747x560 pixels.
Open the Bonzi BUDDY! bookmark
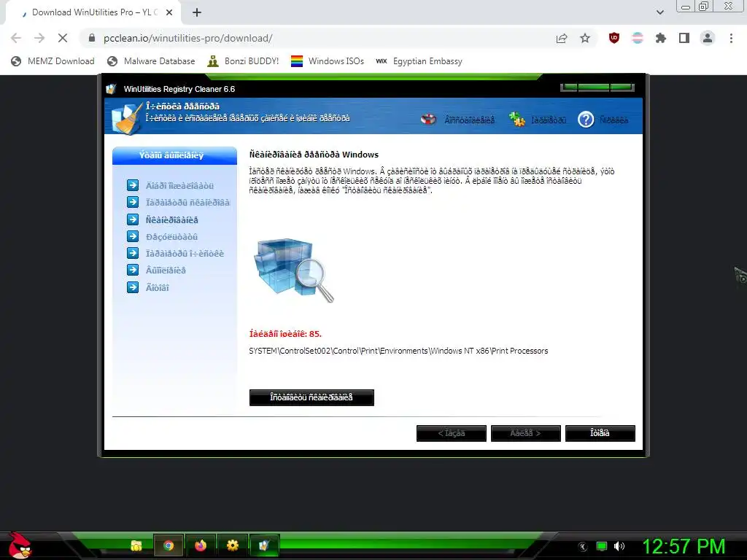coord(244,61)
